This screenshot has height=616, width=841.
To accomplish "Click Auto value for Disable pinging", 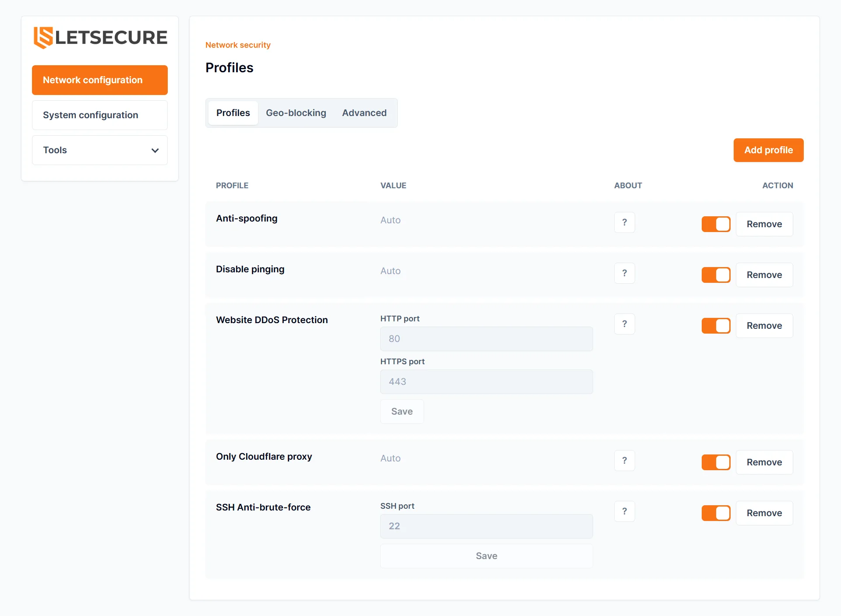I will point(390,271).
